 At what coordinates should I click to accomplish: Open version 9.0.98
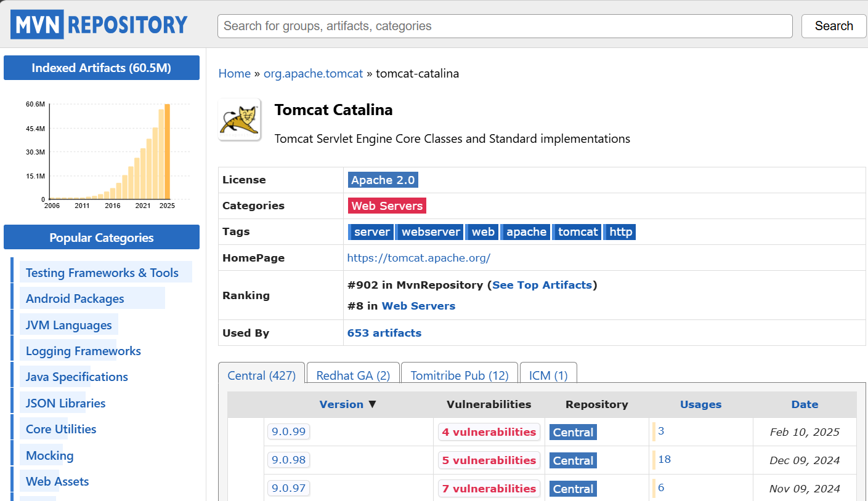click(x=289, y=460)
